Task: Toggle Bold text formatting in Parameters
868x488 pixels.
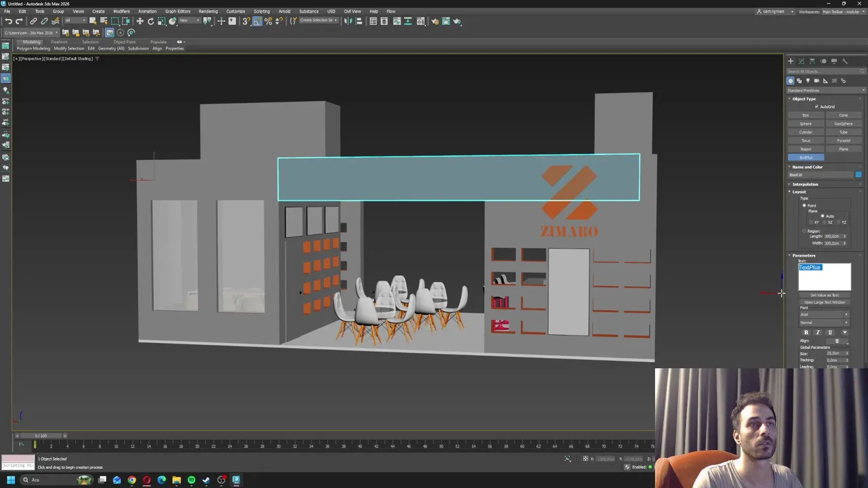Action: 806,332
